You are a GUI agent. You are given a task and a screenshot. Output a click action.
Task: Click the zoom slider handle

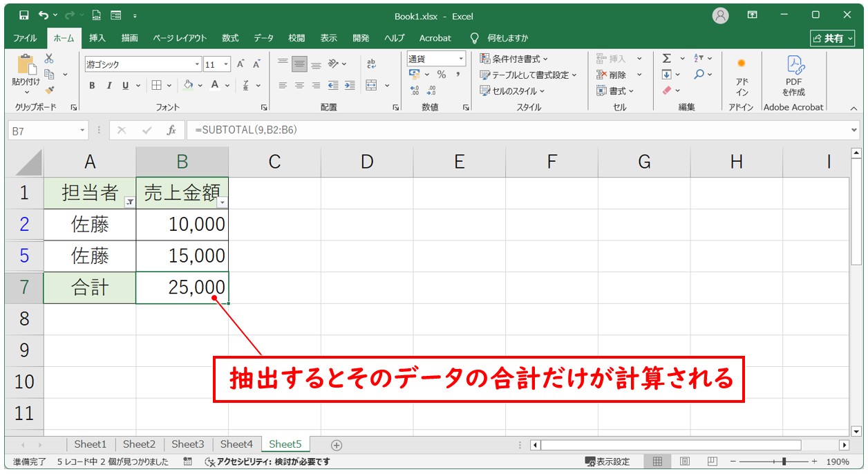click(x=783, y=462)
